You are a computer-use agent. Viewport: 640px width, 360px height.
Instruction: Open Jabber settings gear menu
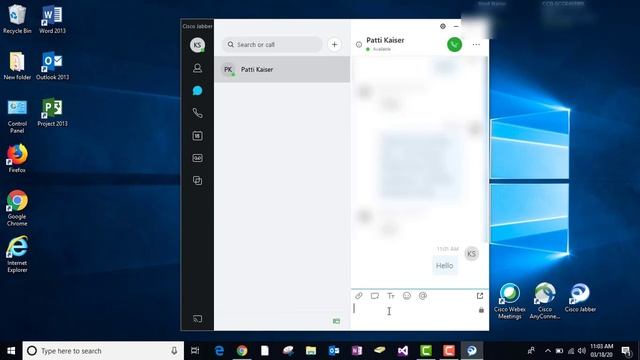pos(443,26)
